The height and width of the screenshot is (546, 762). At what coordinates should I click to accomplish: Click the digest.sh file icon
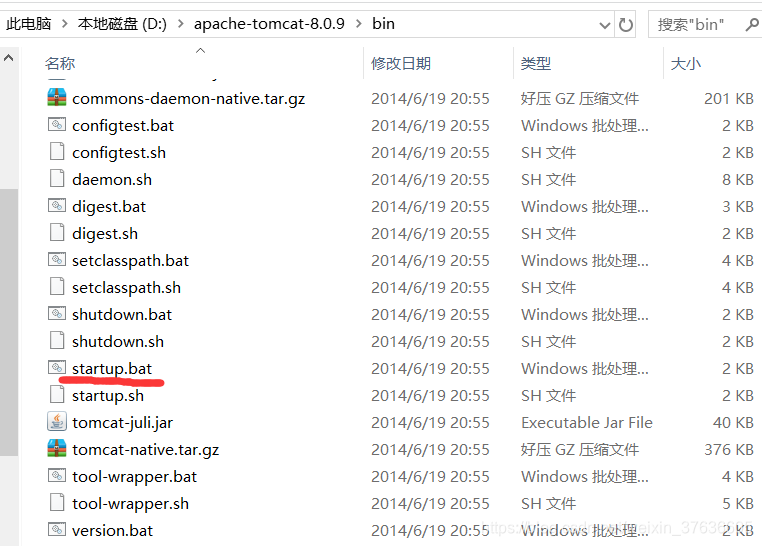pyautogui.click(x=57, y=233)
